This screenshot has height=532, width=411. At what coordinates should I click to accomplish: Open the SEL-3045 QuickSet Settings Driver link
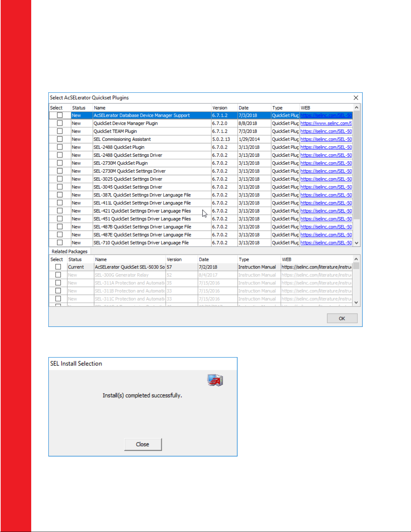(326, 187)
